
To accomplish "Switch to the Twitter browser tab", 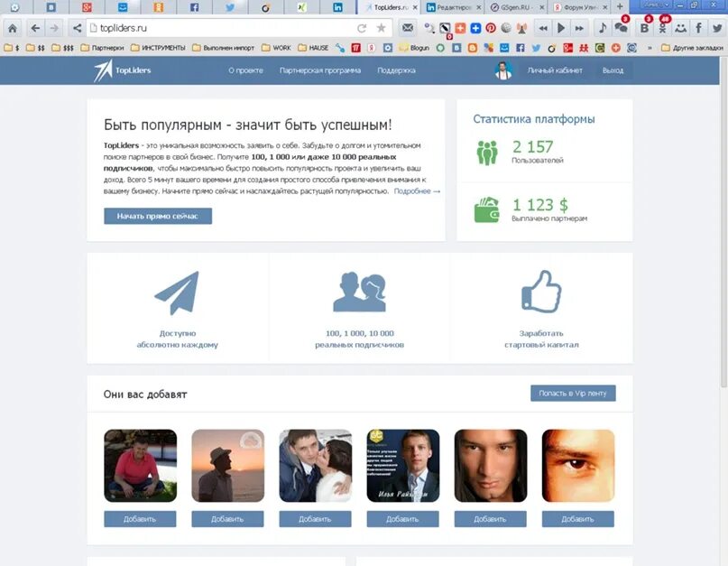I will (230, 7).
